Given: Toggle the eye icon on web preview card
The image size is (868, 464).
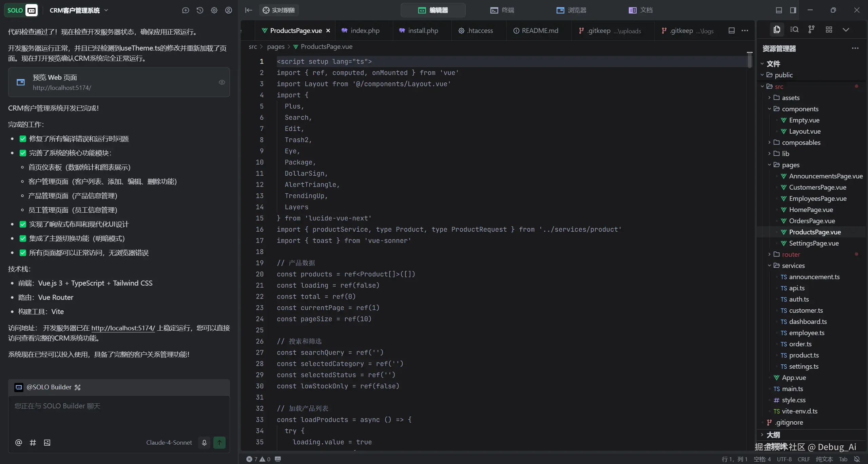Looking at the screenshot, I should point(222,82).
